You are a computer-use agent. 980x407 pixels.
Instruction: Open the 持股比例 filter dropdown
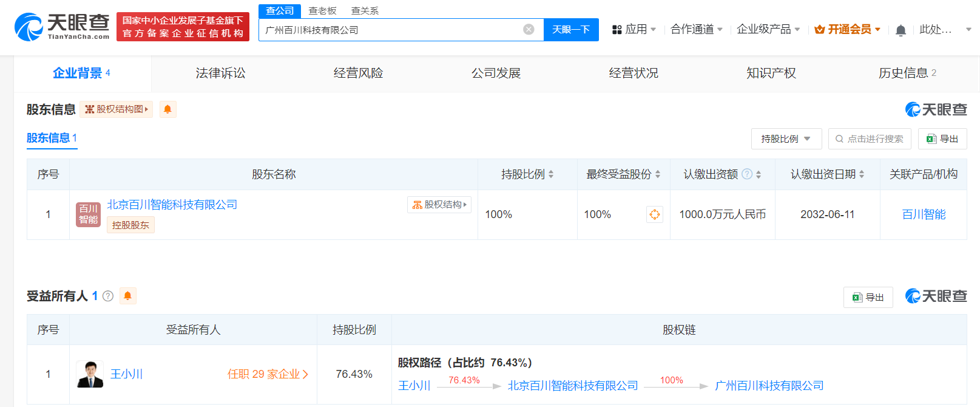(786, 139)
